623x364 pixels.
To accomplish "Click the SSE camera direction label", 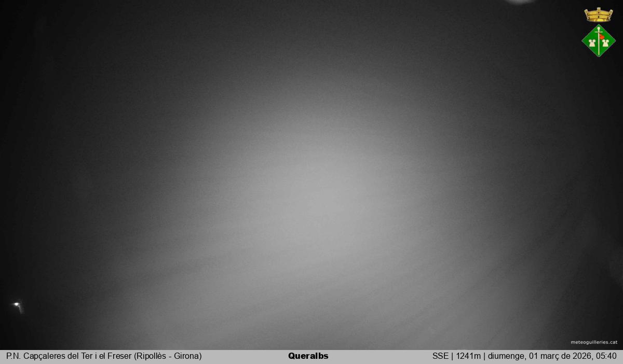I will 440,356.
